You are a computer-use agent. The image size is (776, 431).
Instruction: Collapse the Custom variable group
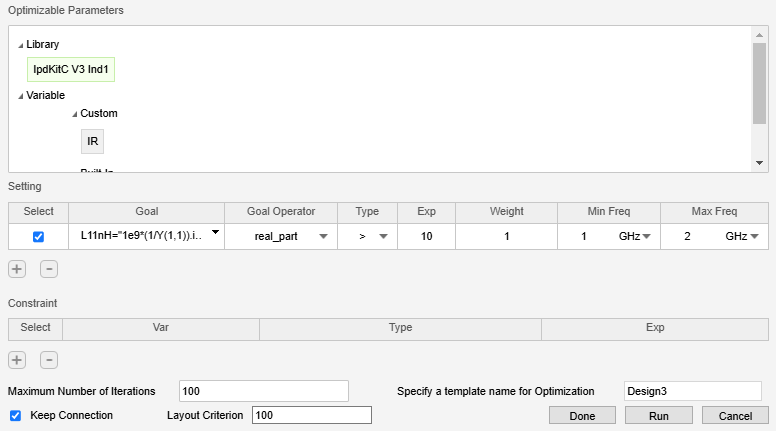[x=74, y=114]
